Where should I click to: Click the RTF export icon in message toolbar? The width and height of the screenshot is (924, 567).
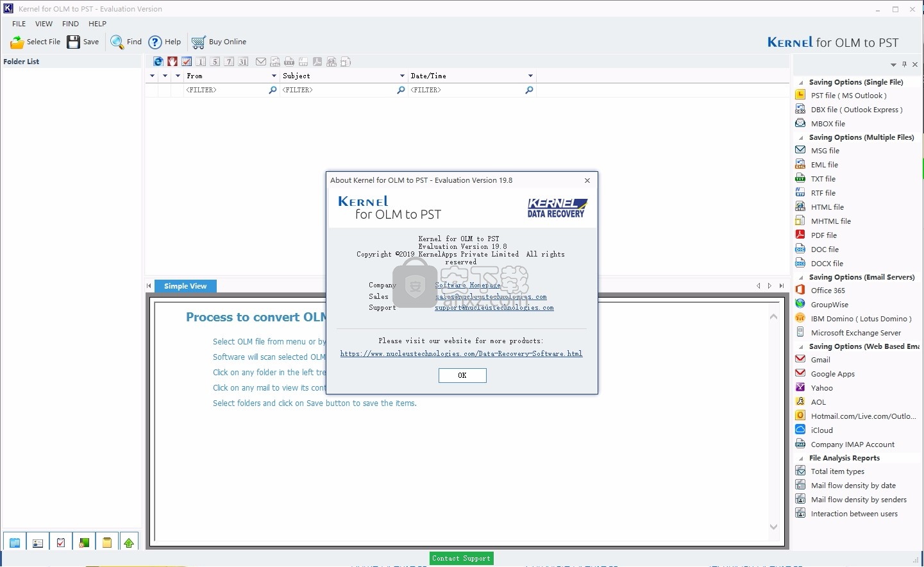(303, 62)
